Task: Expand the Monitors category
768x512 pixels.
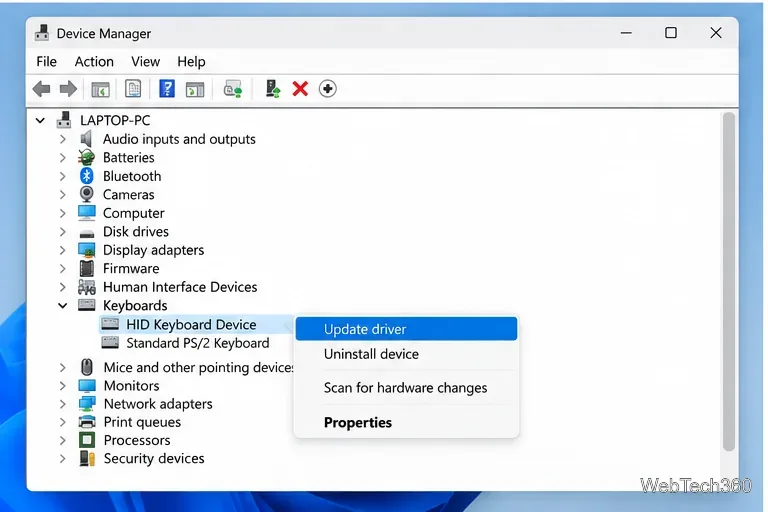Action: (63, 386)
